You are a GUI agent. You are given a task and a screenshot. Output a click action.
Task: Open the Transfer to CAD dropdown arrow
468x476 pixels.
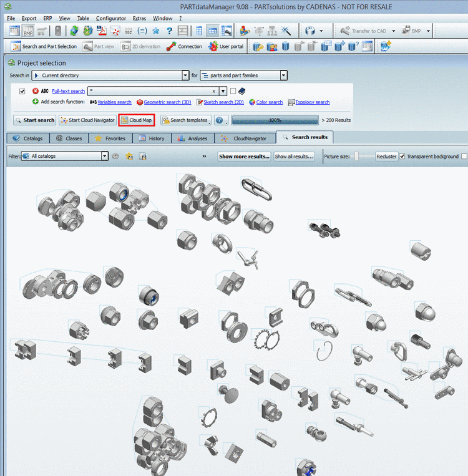click(x=394, y=31)
